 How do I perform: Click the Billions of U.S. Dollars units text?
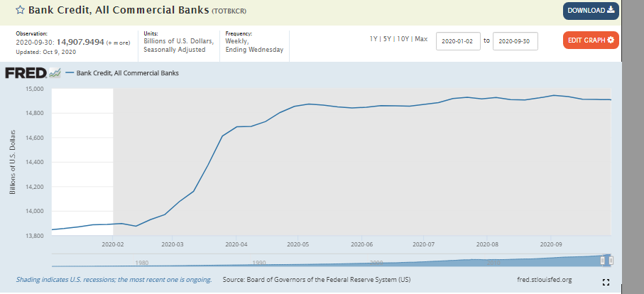[x=179, y=45]
